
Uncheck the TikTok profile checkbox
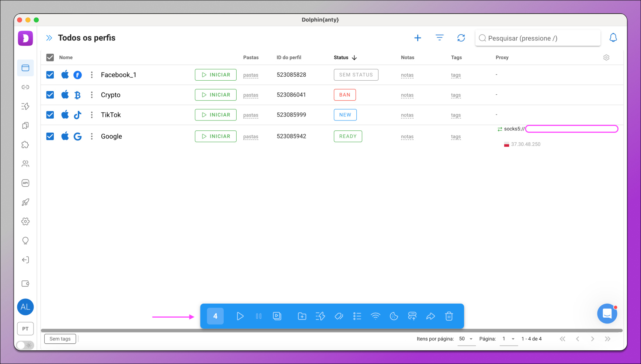[50, 115]
